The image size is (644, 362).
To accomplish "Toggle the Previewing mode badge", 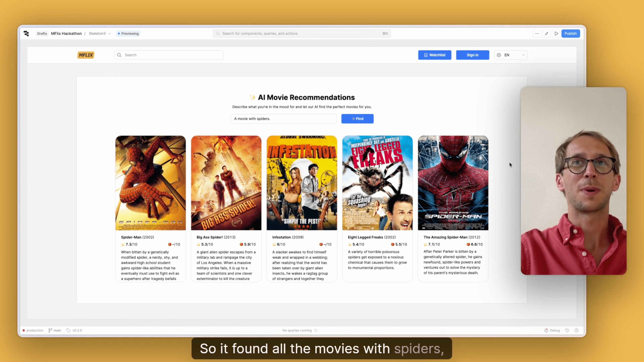I will pos(128,33).
